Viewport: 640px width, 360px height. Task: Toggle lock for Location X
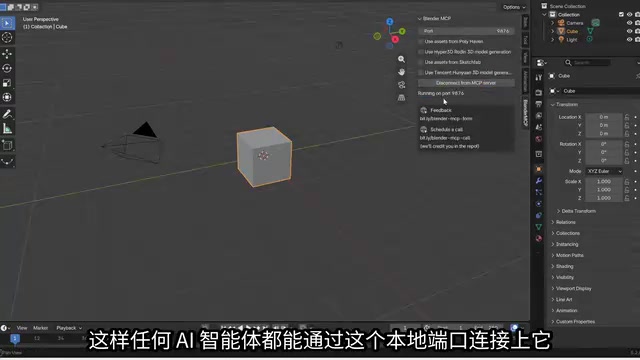click(627, 117)
